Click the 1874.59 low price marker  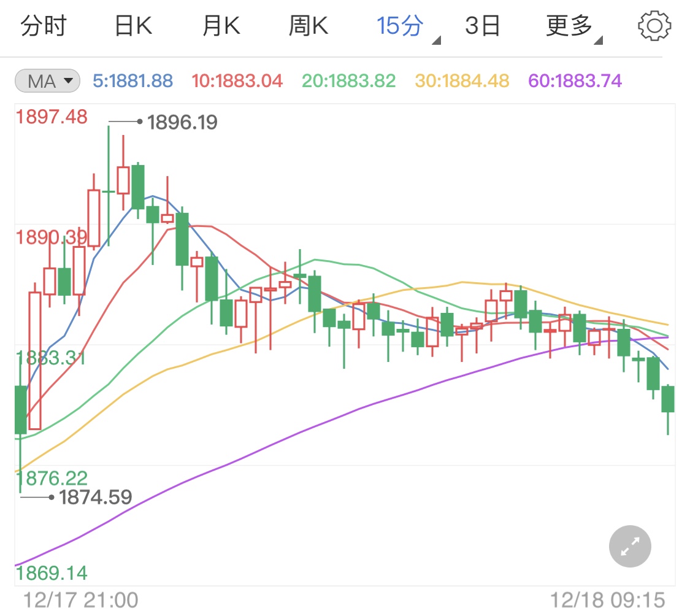[96, 498]
